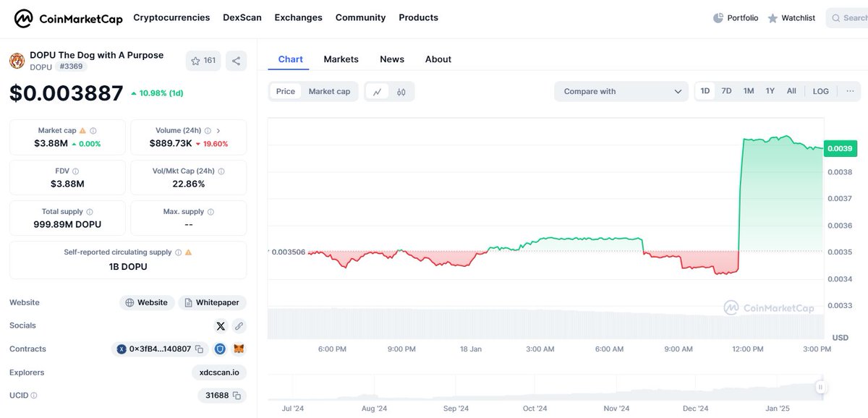Show UCID info icon
Screen dimensions: 868x418
tap(34, 396)
